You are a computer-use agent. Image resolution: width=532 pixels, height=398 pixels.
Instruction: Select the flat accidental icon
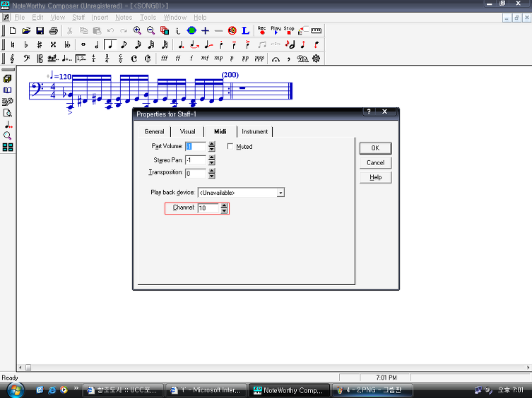26,44
